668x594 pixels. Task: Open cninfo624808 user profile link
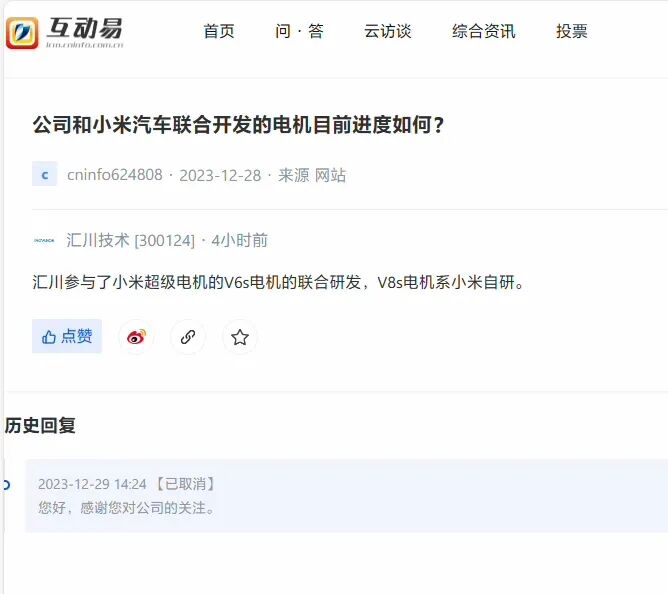(x=115, y=175)
